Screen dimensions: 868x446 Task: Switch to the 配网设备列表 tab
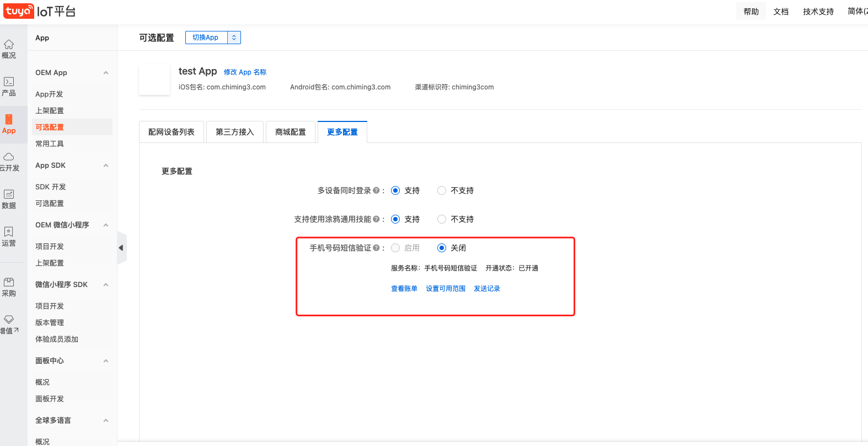click(x=172, y=132)
